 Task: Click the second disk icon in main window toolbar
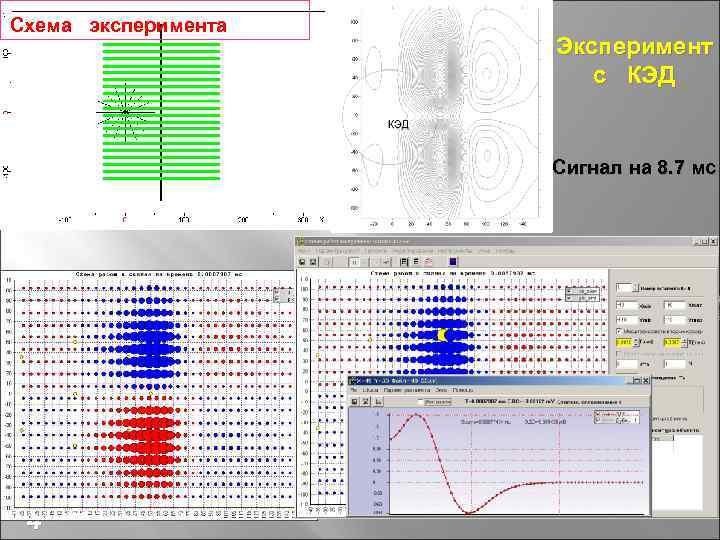pos(313,262)
